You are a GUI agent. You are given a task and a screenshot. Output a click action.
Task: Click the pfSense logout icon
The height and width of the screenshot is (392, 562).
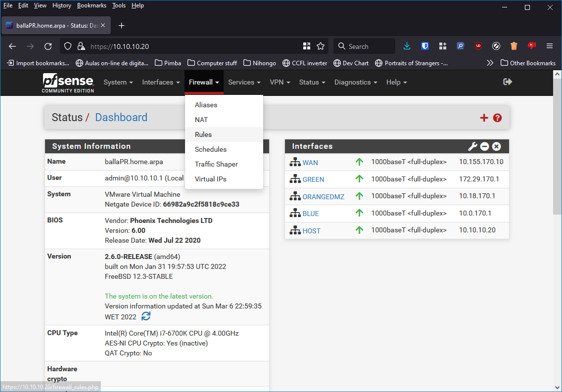pos(507,82)
